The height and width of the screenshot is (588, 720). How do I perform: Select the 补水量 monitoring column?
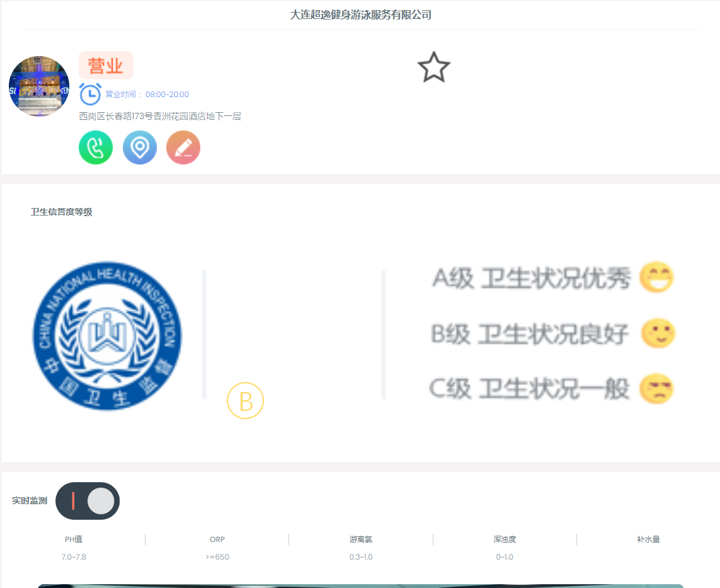pyautogui.click(x=648, y=539)
